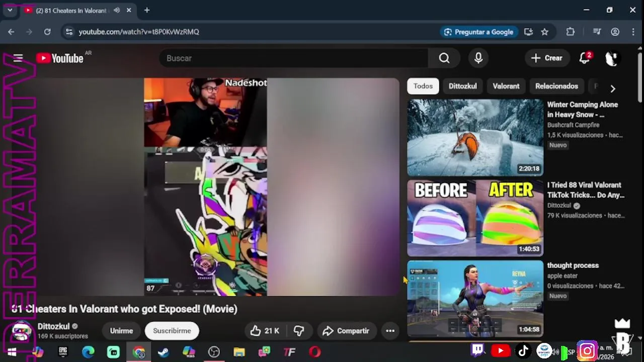This screenshot has height=362, width=644.
Task: Click the Suscribirme button
Action: coord(172,331)
